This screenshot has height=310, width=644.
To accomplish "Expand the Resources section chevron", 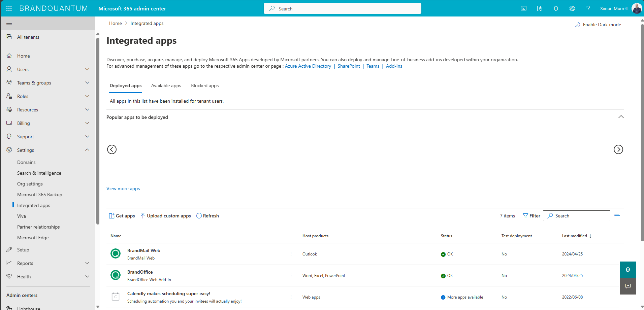I will (x=87, y=110).
